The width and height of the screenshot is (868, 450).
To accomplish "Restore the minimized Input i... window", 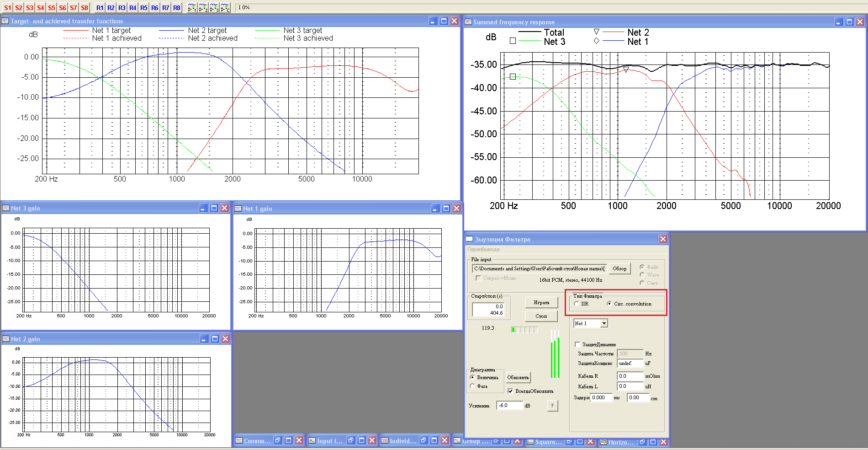I will (x=351, y=440).
